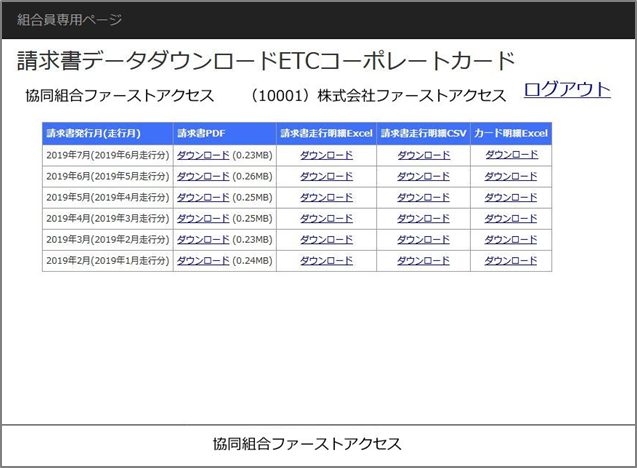The height and width of the screenshot is (468, 637).
Task: Click the カード明細Excel column header
Action: pyautogui.click(x=511, y=133)
